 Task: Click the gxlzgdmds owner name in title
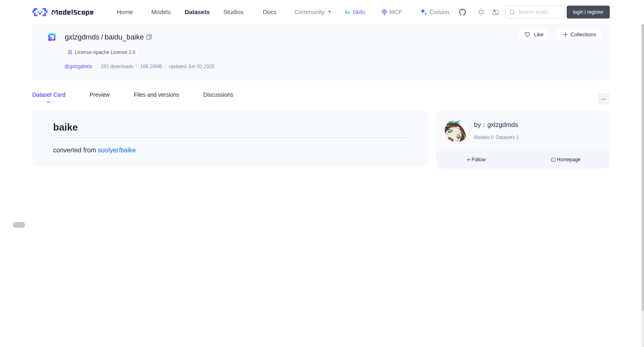tap(82, 37)
